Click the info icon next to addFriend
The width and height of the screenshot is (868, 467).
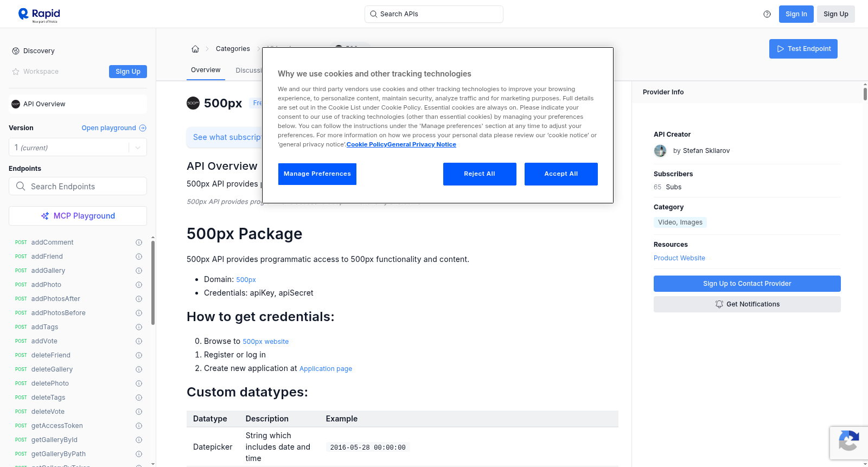click(139, 257)
